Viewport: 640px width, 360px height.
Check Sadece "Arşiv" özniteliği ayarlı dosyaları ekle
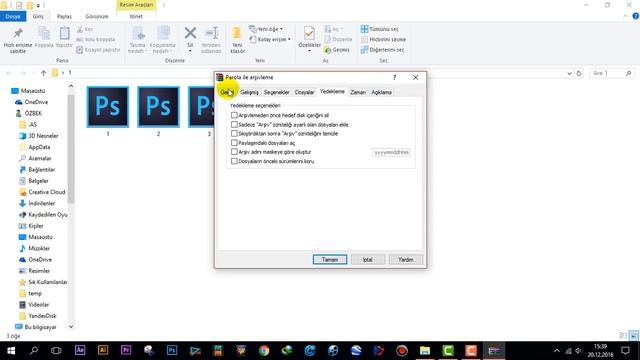pyautogui.click(x=234, y=124)
